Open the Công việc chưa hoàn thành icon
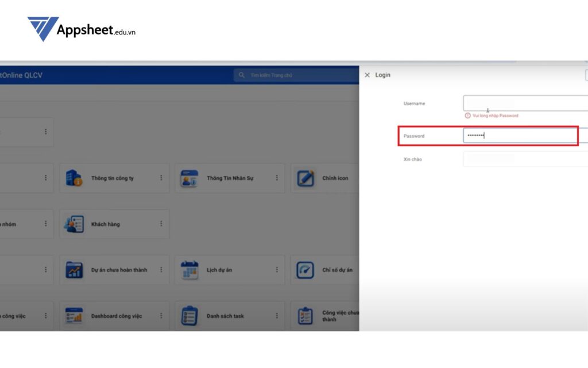This screenshot has height=368, width=588. pos(305,316)
